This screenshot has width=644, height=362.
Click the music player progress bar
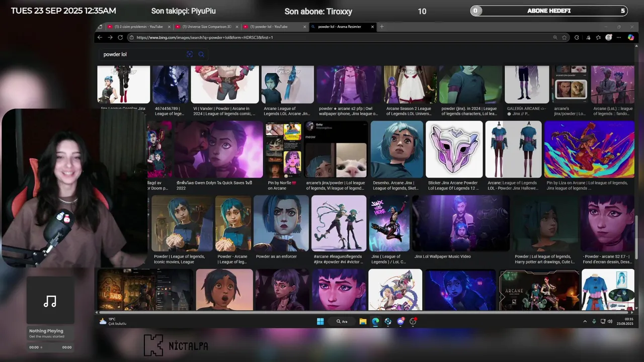(50, 347)
